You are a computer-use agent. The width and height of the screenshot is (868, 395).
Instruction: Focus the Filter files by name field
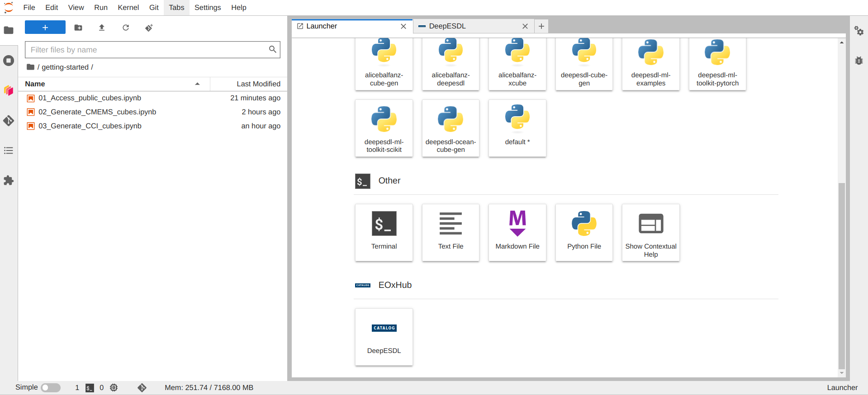tap(152, 50)
